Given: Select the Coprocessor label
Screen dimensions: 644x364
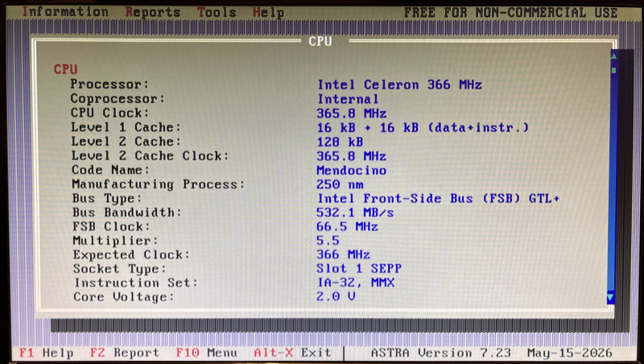Looking at the screenshot, I should tap(118, 98).
